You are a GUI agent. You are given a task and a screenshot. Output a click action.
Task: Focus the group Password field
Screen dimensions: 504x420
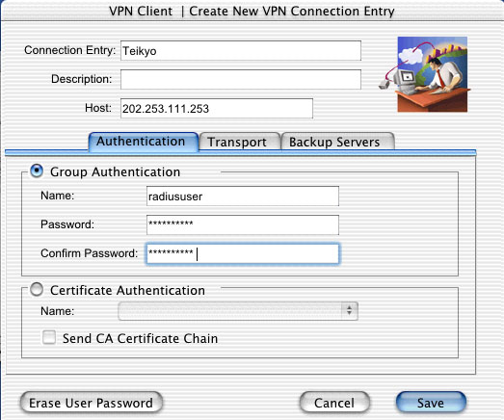coord(243,224)
